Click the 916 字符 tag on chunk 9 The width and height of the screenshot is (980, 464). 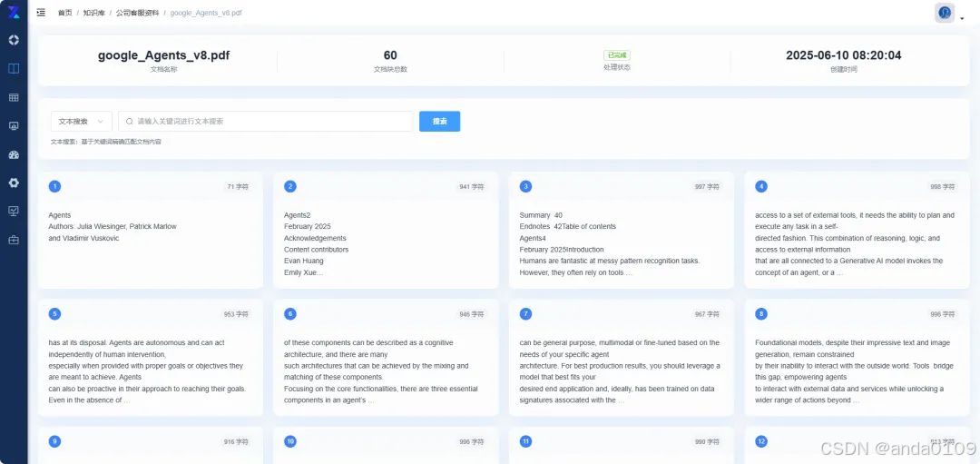(236, 441)
